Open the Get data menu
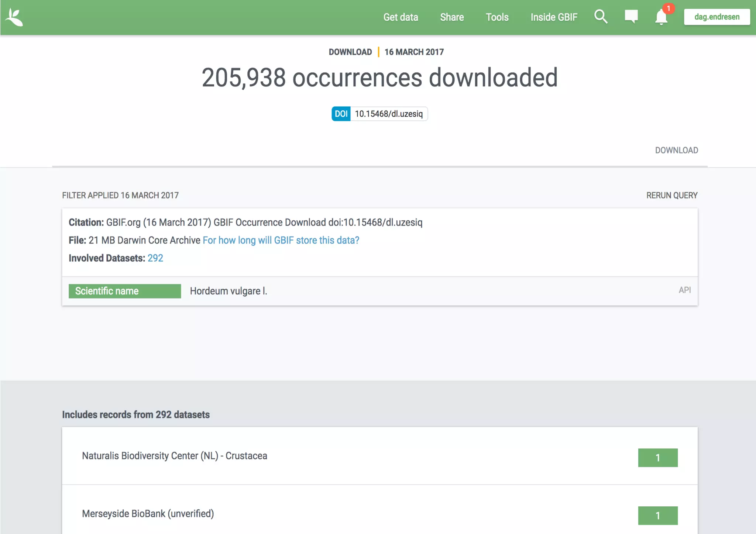 tap(401, 17)
